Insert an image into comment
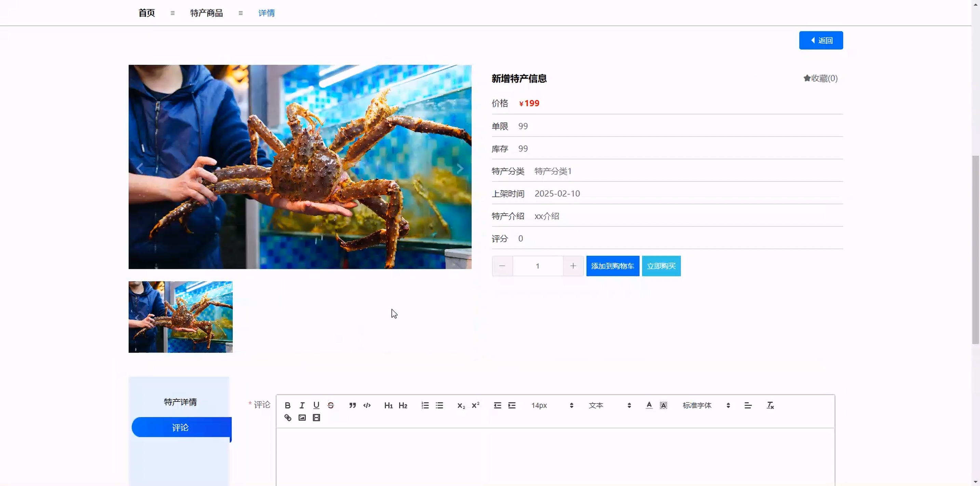This screenshot has width=980, height=486. (x=302, y=418)
